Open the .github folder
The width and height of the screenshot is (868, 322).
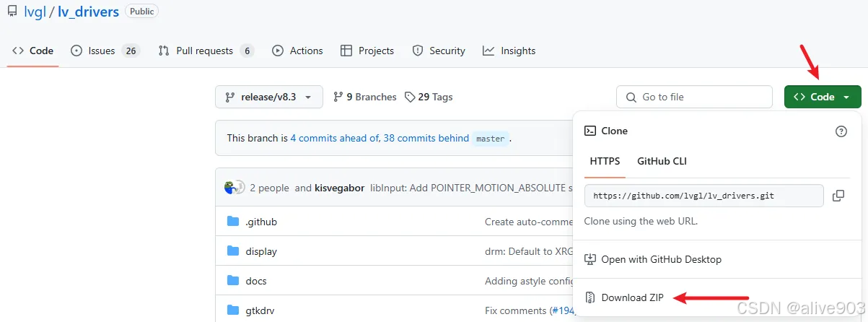point(261,222)
